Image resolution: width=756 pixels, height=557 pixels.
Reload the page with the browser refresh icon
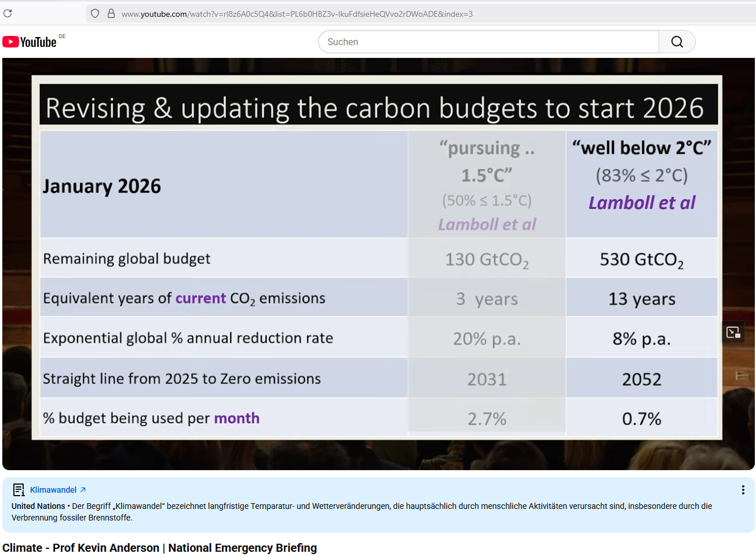pos(8,13)
